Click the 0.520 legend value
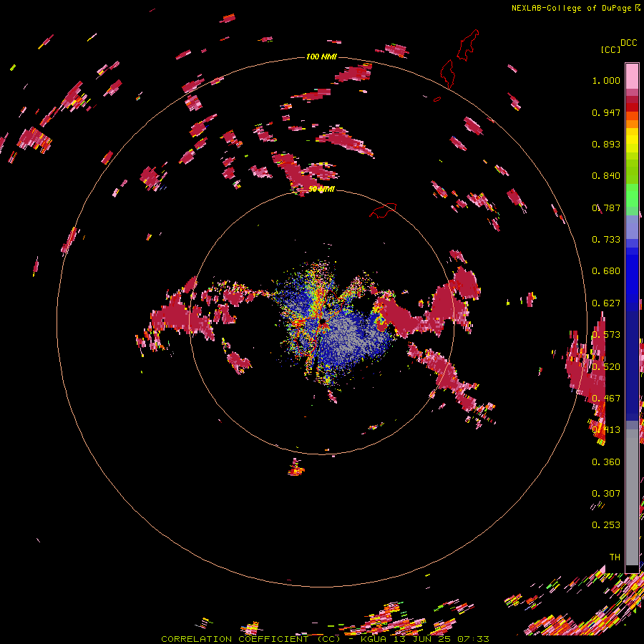Screen dimensions: 644x644 [606, 367]
